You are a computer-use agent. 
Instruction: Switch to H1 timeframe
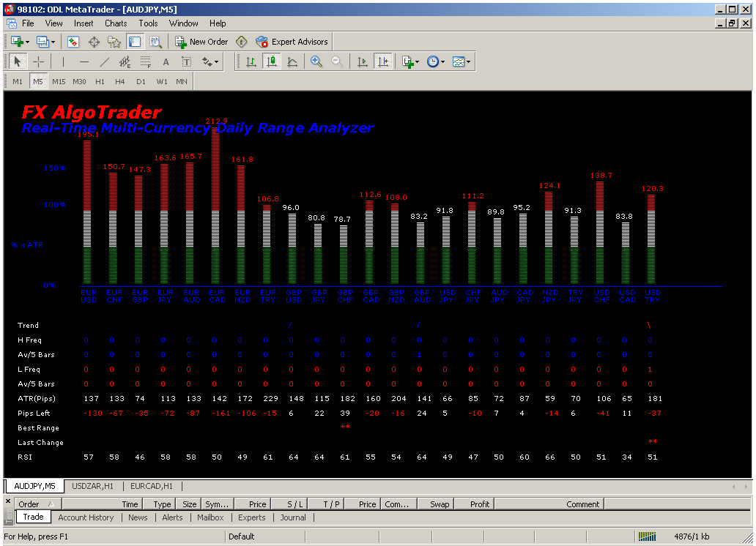pos(100,81)
